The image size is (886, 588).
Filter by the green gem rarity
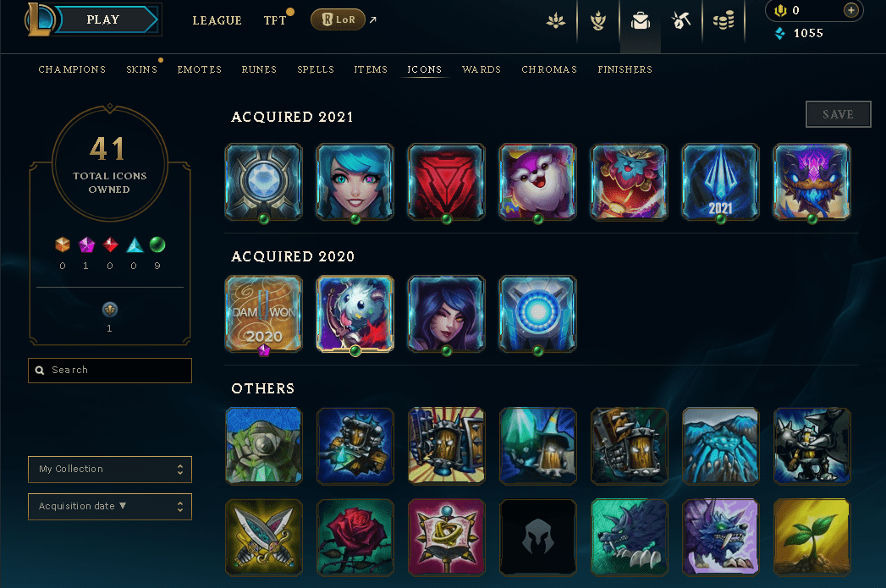[157, 245]
